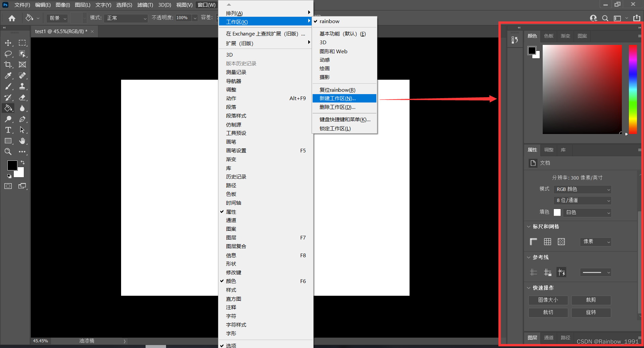
Task: Open the blend Mode dropdown showing Normal
Action: (x=126, y=18)
